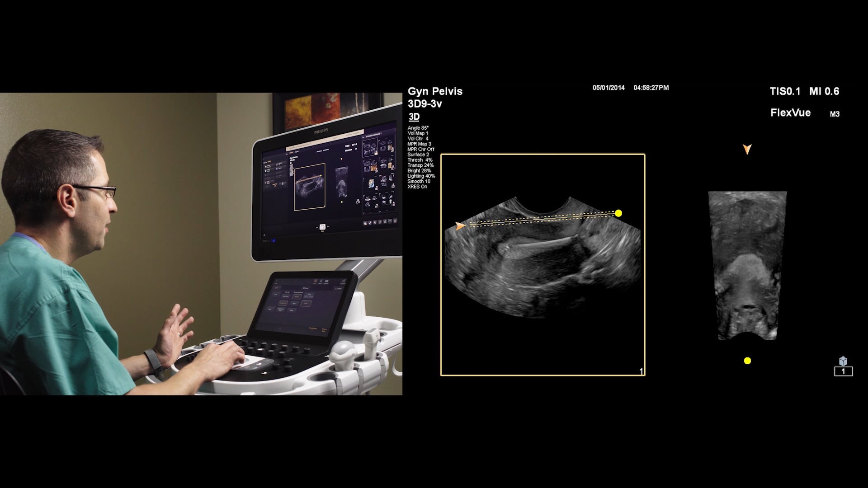Click the export icon beneath the volume render on the monitor
The width and height of the screenshot is (868, 488).
pyautogui.click(x=359, y=202)
